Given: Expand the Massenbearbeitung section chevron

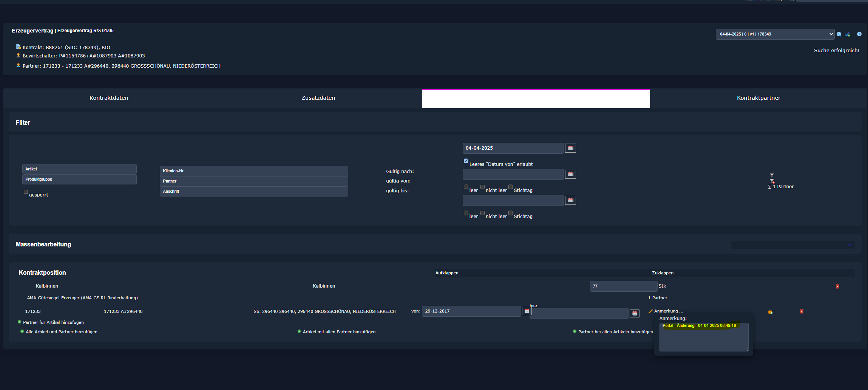Looking at the screenshot, I should pyautogui.click(x=849, y=245).
